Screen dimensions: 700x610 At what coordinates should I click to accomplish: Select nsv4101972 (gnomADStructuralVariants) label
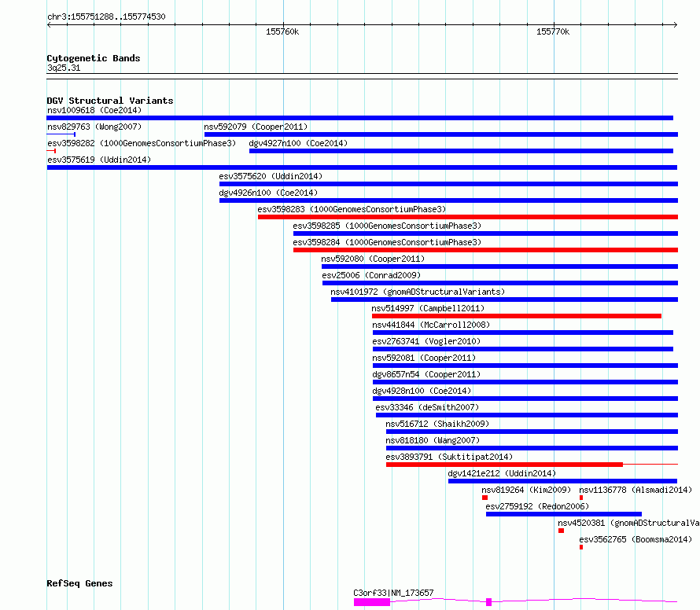point(418,292)
